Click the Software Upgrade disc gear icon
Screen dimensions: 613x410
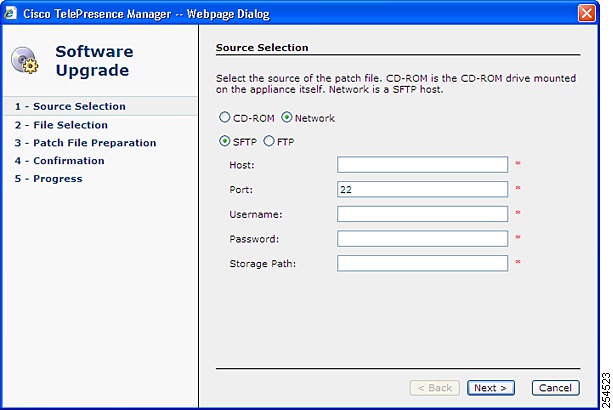pyautogui.click(x=25, y=60)
